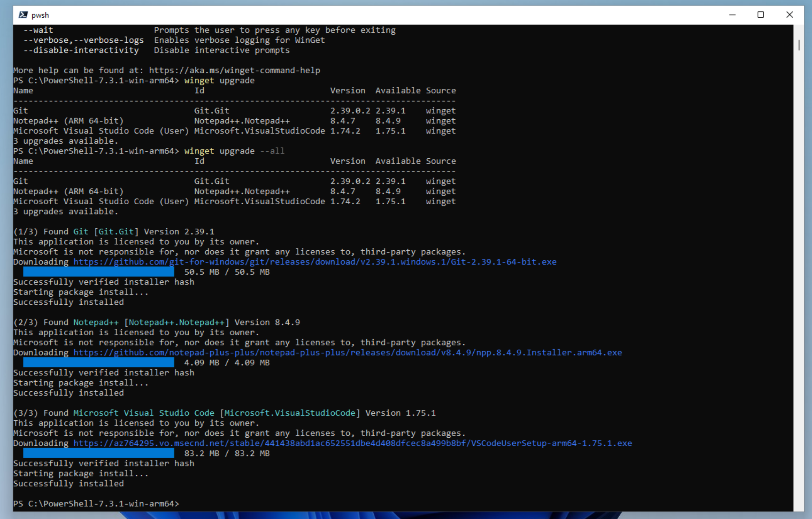Minimize the pwsh window
Viewport: 812px width, 519px height.
(732, 15)
